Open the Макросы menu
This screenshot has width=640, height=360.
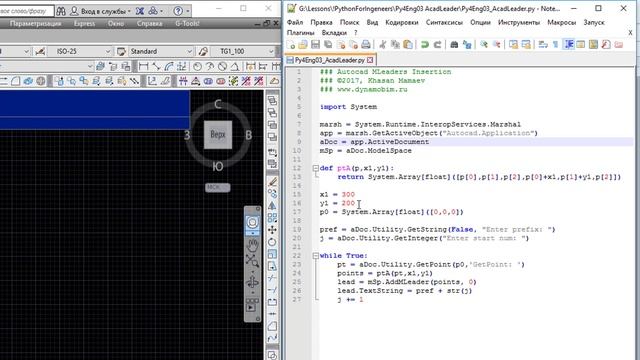[x=561, y=22]
